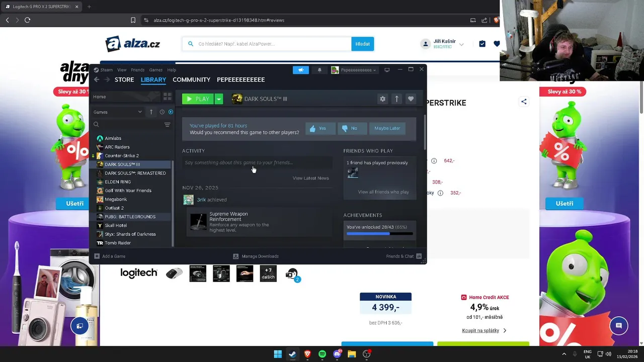Image resolution: width=644 pixels, height=362 pixels.
Task: Open the Play button dropdown arrow
Action: (x=218, y=99)
